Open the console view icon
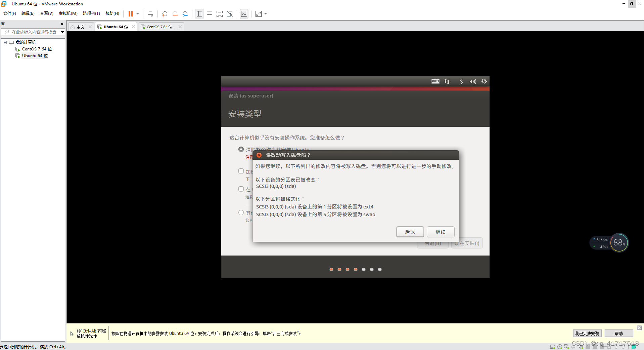This screenshot has height=350, width=644. point(244,14)
